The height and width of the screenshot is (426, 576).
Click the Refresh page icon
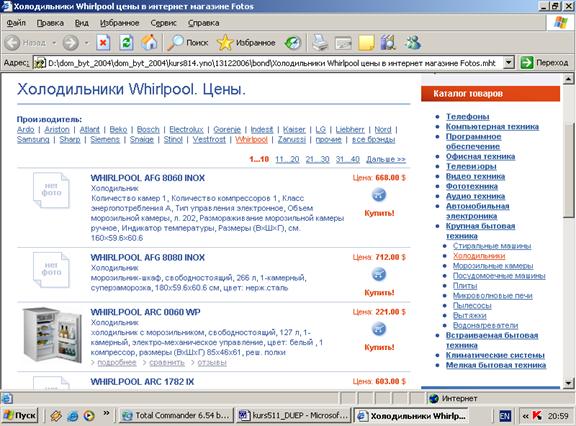click(126, 43)
